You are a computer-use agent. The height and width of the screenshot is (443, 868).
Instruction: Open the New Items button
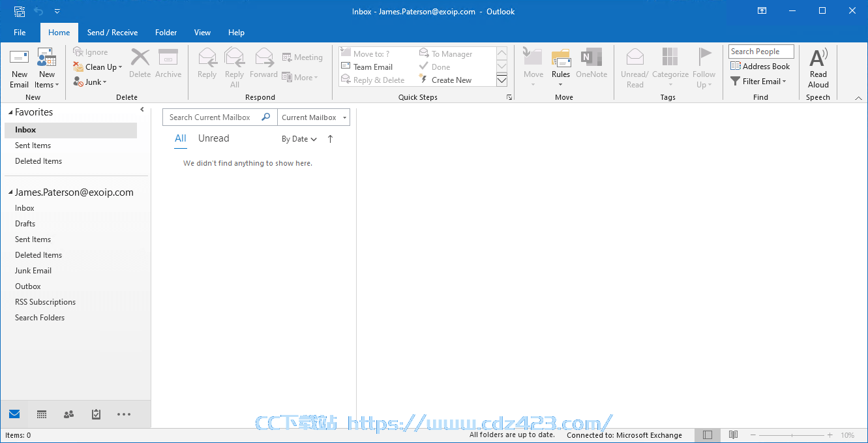point(47,68)
